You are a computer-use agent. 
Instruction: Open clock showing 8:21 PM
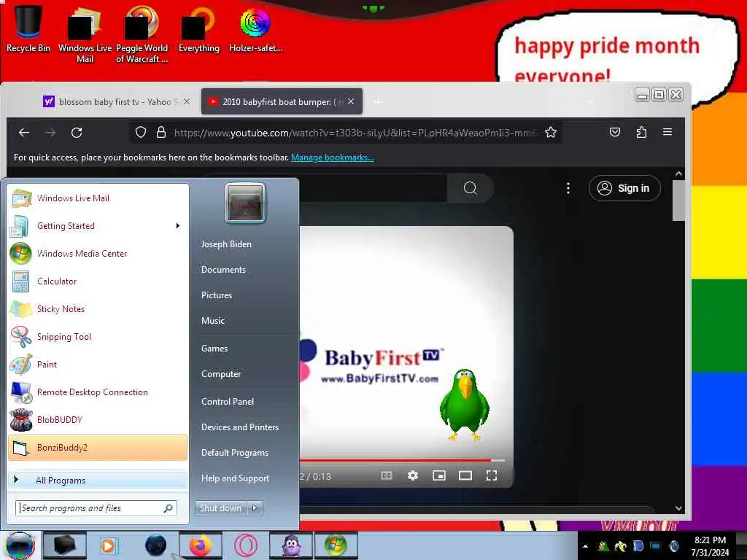[x=710, y=546]
